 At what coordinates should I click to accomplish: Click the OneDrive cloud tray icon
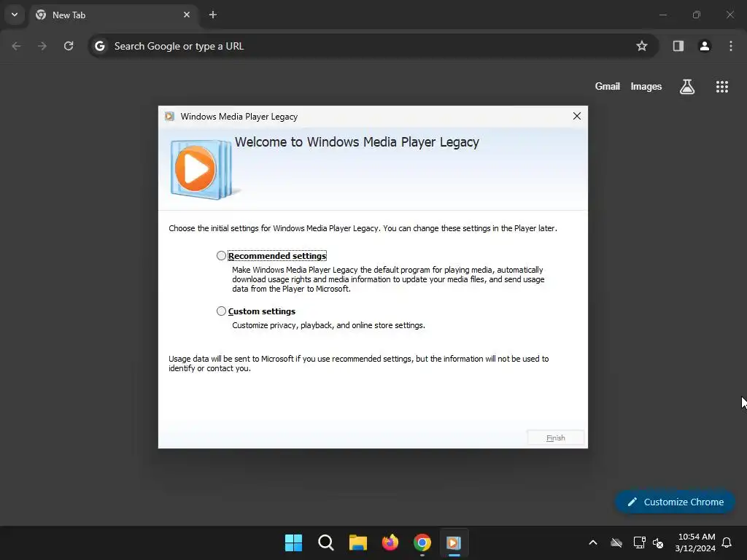coord(616,542)
